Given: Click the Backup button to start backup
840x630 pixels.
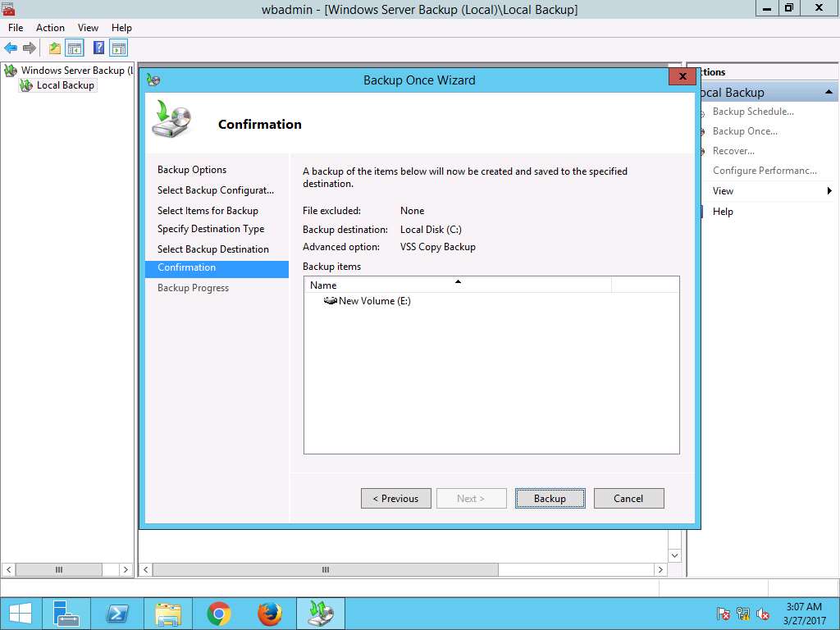Looking at the screenshot, I should pyautogui.click(x=550, y=498).
